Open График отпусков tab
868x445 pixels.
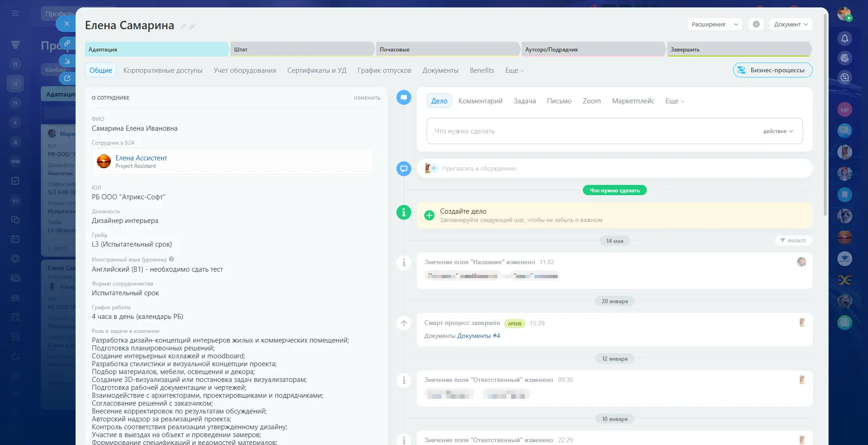(x=384, y=70)
